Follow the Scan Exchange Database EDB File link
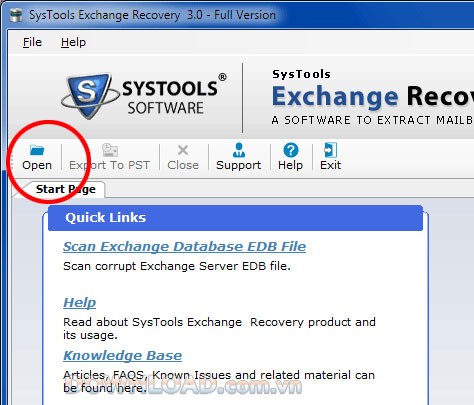The width and height of the screenshot is (474, 405). point(184,247)
